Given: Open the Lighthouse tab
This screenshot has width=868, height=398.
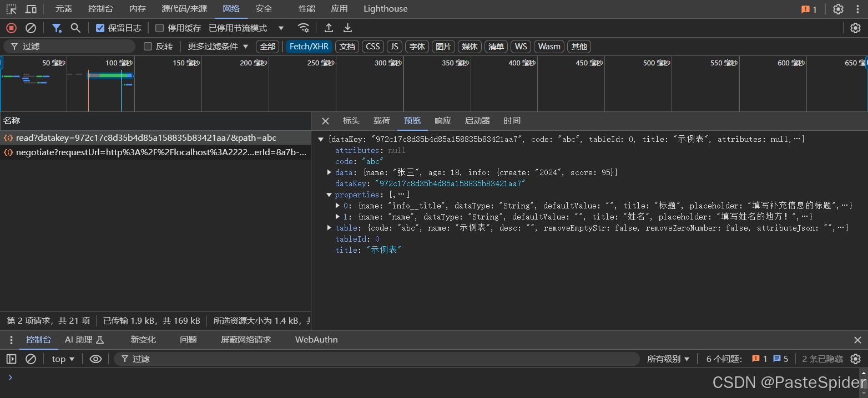Looking at the screenshot, I should click(385, 9).
